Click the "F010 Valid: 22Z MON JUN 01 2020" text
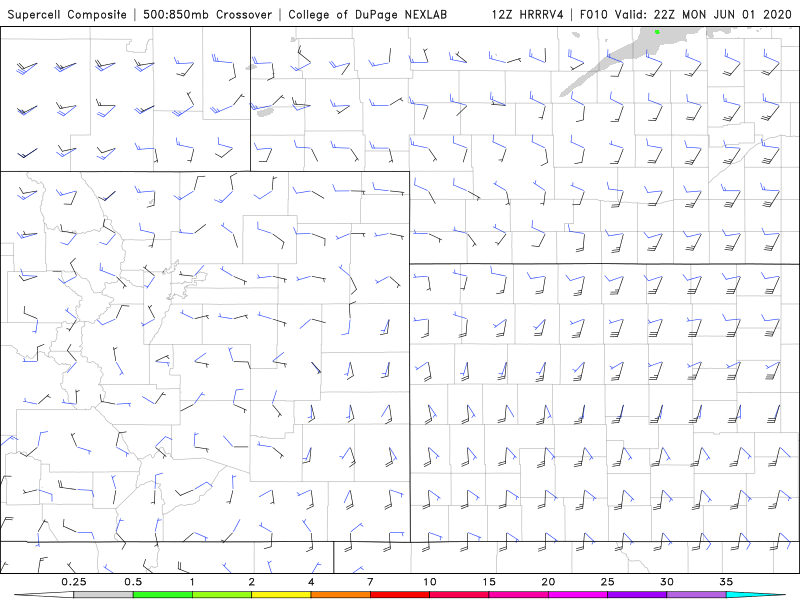 pos(686,14)
